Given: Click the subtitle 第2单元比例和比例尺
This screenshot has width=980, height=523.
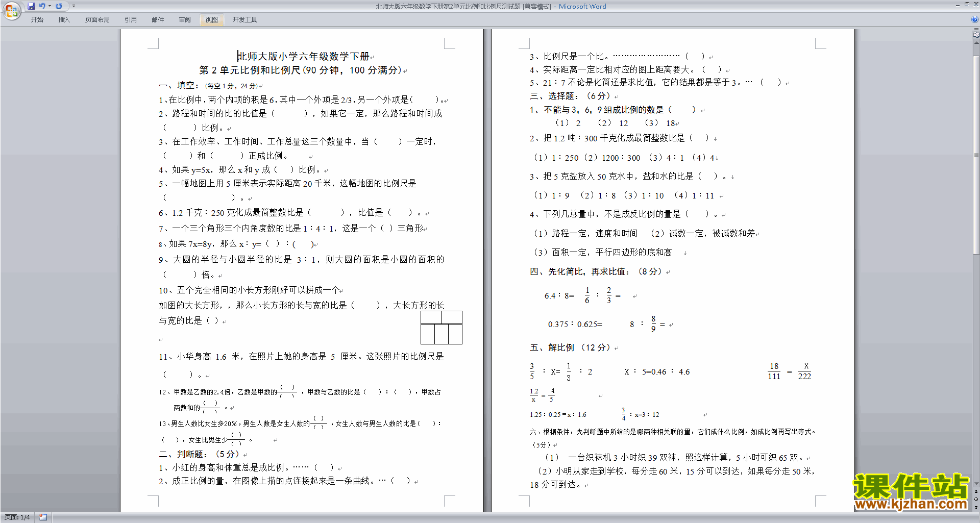Looking at the screenshot, I should click(250, 70).
